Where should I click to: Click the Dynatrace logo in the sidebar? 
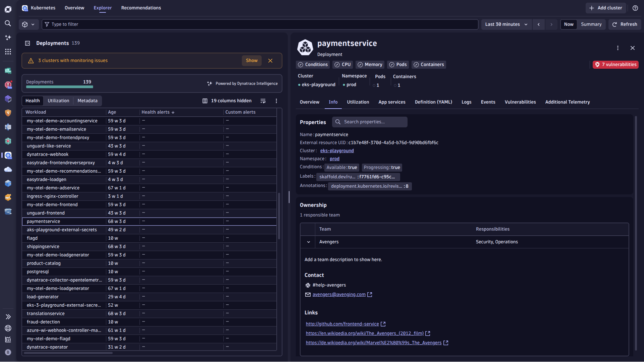click(x=8, y=9)
